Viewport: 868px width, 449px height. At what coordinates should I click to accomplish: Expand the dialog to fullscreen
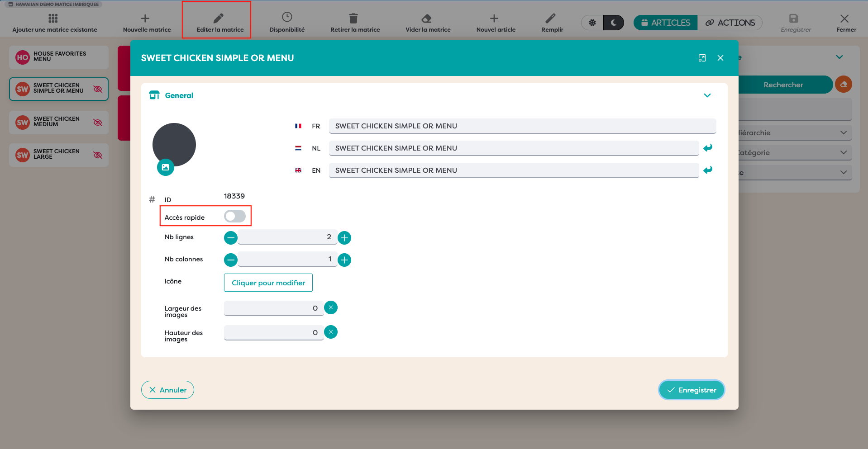tap(702, 58)
